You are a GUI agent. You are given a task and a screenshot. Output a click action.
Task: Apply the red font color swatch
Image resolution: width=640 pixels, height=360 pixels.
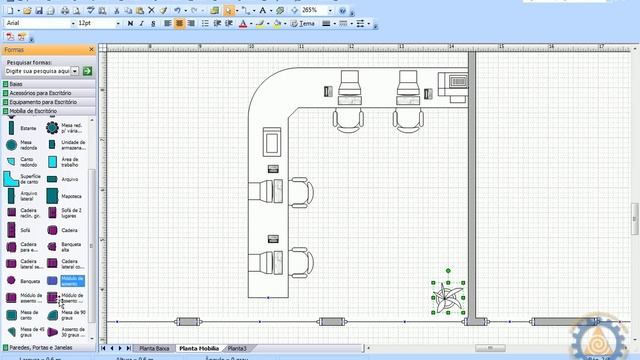coord(243,24)
